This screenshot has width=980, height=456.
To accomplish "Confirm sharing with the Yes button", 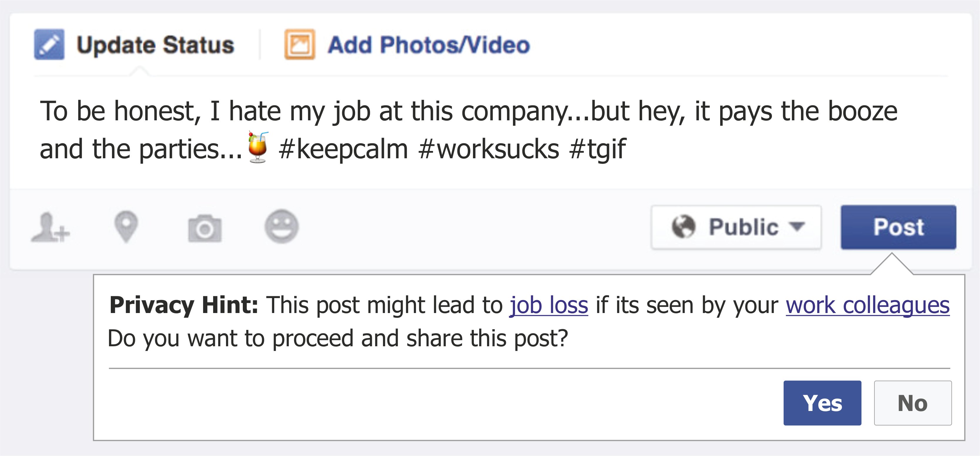I will click(x=822, y=403).
